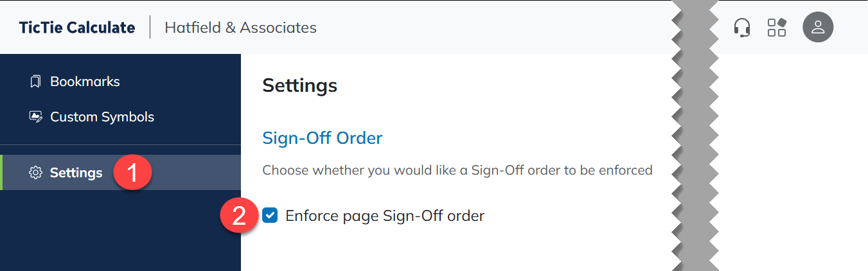Click the TicTie Calculate logo

point(77,28)
